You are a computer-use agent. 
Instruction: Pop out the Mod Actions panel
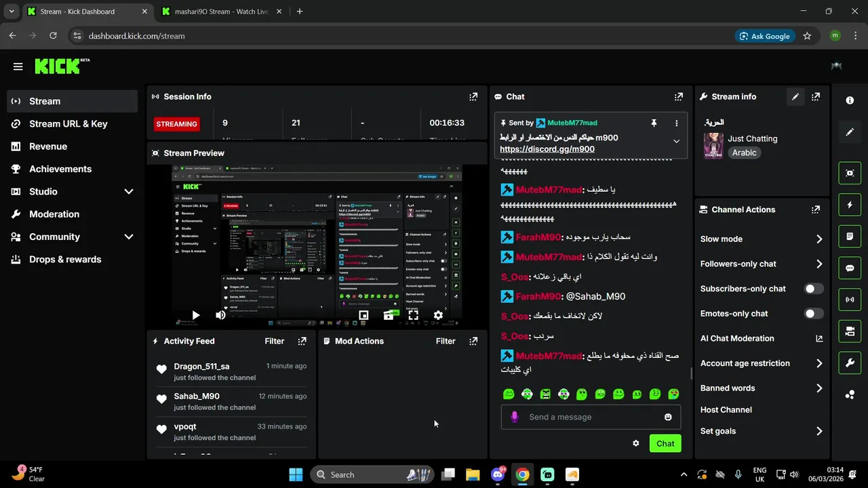pos(473,341)
